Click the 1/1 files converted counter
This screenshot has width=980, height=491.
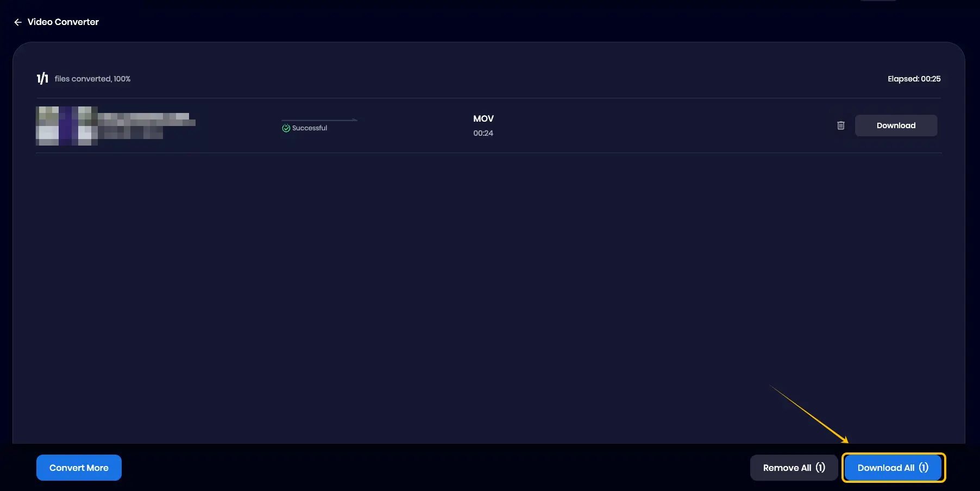tap(42, 78)
